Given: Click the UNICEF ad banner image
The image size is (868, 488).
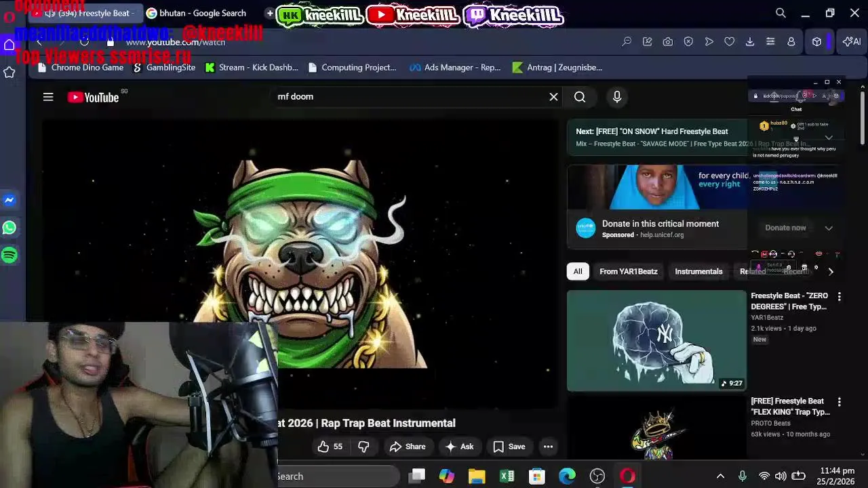Looking at the screenshot, I should coord(656,187).
